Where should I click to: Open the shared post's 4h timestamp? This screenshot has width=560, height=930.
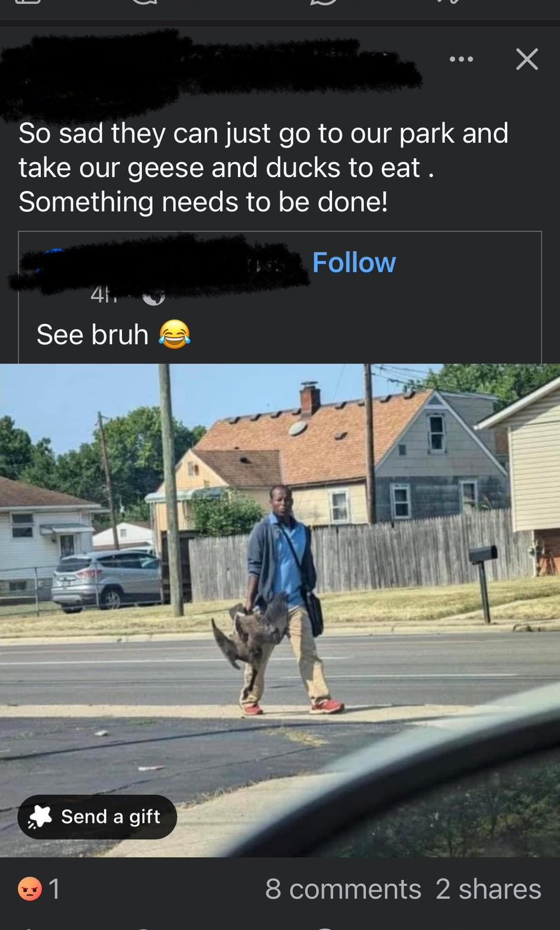(x=103, y=295)
